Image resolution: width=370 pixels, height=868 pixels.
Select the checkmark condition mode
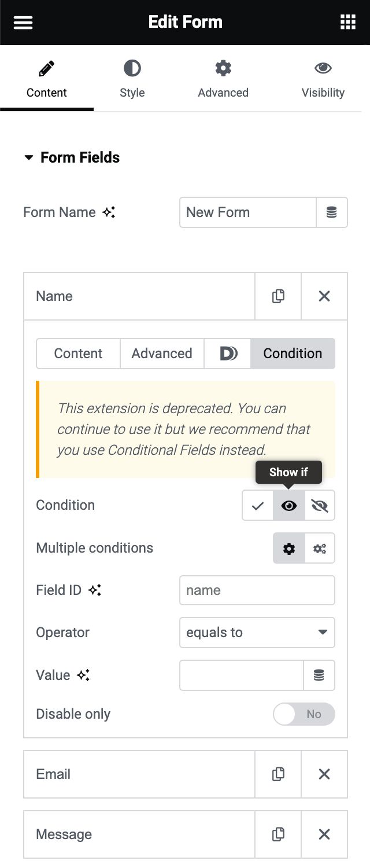258,505
